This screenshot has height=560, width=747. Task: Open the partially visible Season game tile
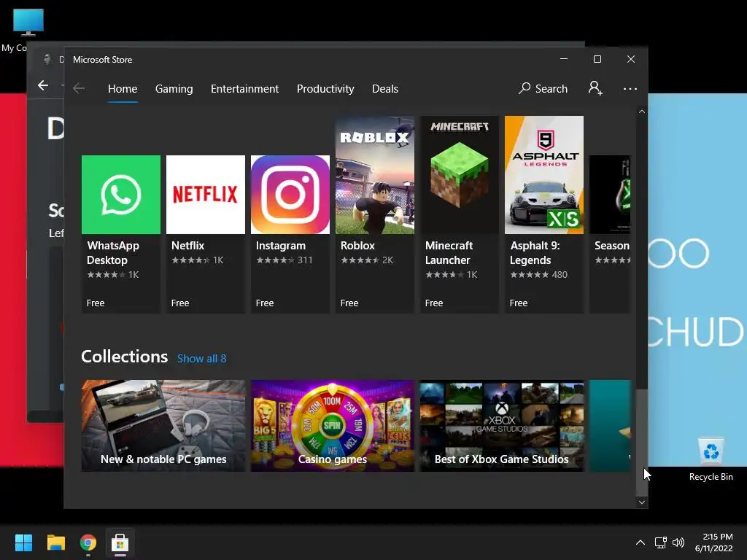611,234
